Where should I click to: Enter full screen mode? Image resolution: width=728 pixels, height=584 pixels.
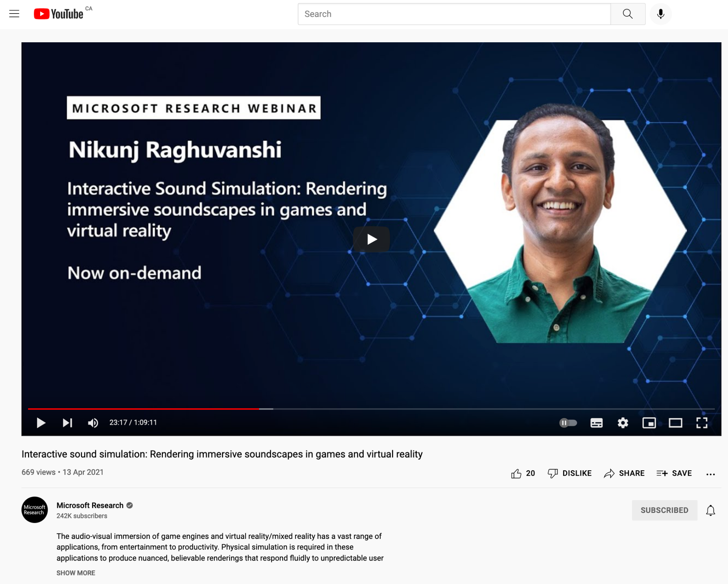(x=701, y=423)
